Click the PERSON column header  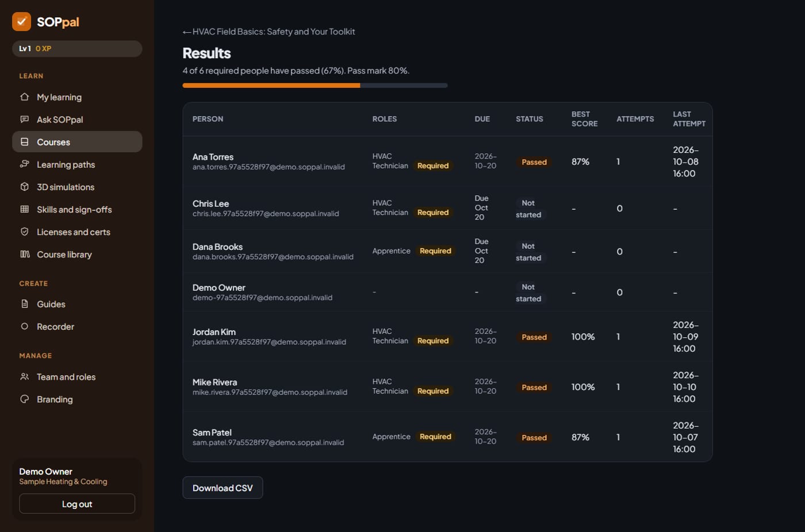208,119
